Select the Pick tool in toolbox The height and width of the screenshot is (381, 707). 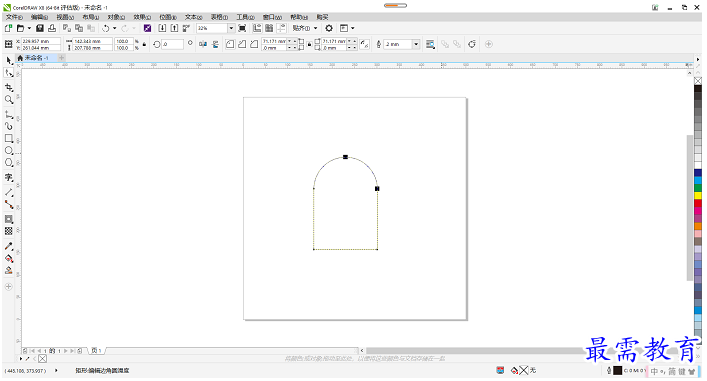(9, 60)
